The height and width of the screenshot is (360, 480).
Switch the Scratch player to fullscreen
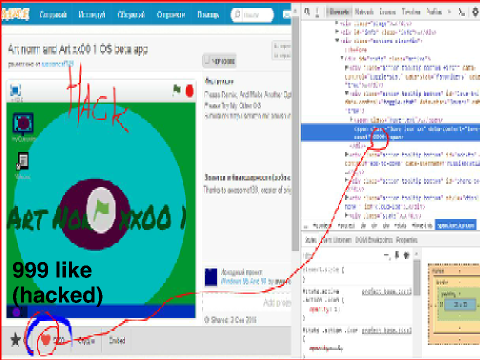point(16,91)
